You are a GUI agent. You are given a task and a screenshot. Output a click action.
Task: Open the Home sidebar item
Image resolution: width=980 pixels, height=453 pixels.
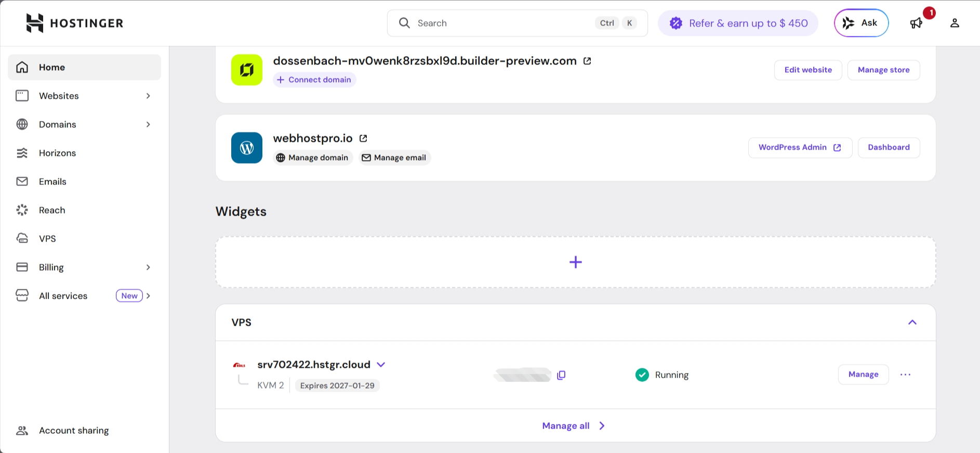click(x=84, y=67)
